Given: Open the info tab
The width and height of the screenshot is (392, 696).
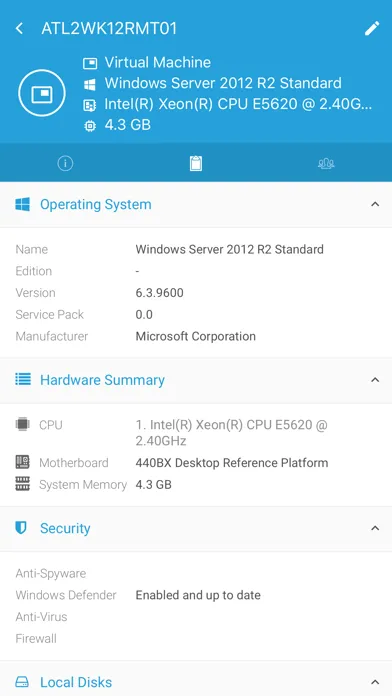Looking at the screenshot, I should coord(65,163).
